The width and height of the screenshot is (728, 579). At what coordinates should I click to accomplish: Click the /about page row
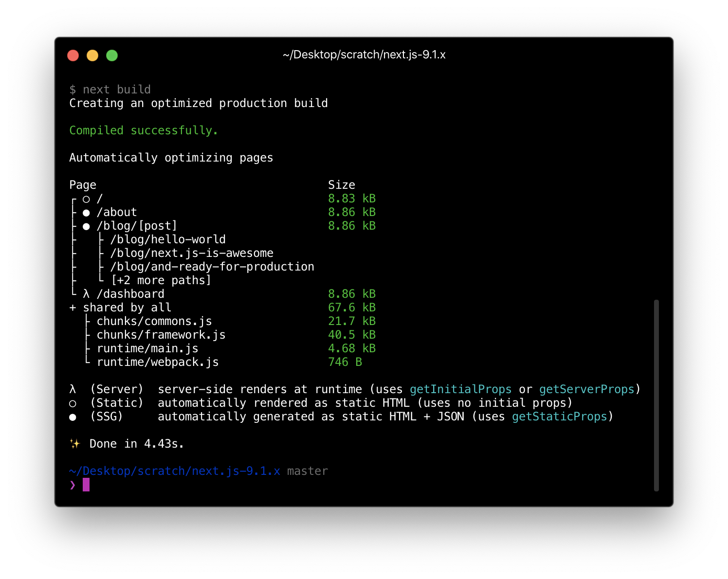click(x=117, y=212)
